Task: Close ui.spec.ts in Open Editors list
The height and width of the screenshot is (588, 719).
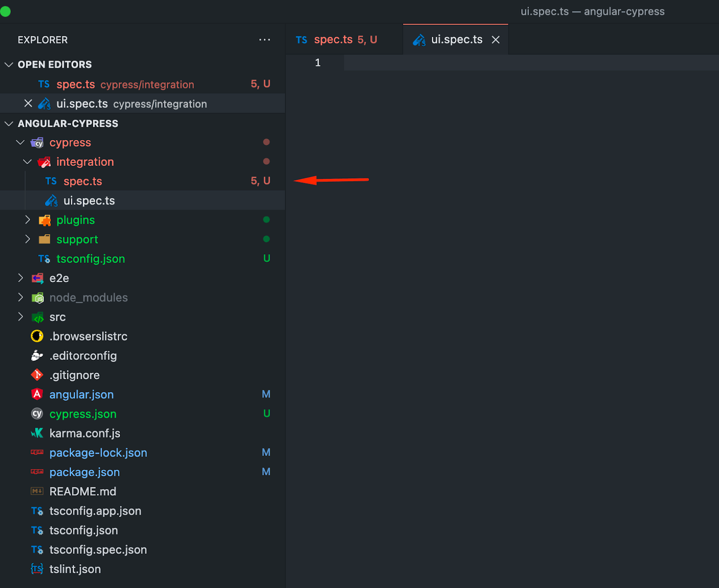Action: pos(28,103)
